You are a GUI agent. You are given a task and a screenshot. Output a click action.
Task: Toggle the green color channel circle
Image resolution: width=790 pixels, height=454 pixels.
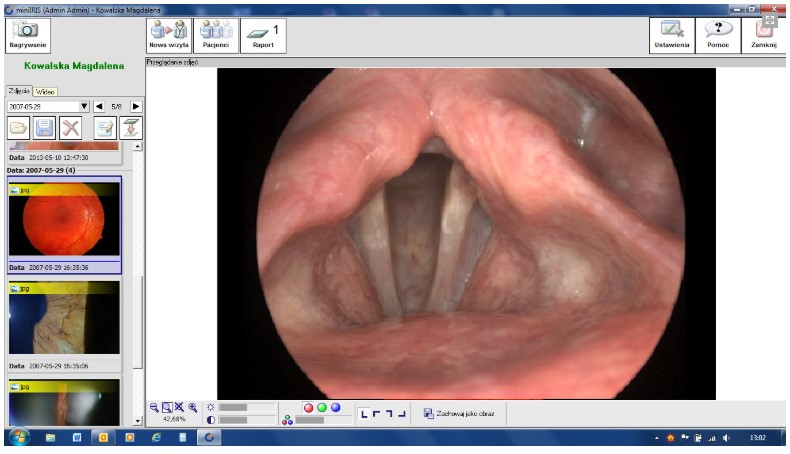[x=322, y=408]
